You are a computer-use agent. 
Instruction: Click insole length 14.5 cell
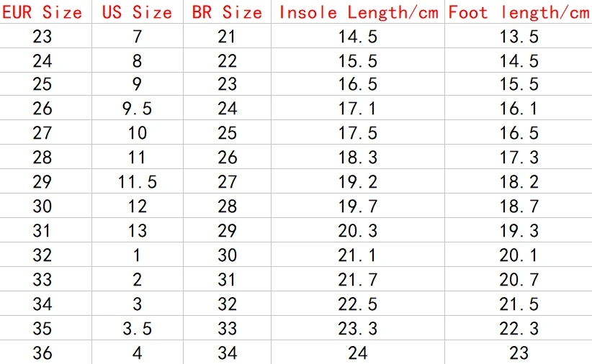pyautogui.click(x=358, y=36)
